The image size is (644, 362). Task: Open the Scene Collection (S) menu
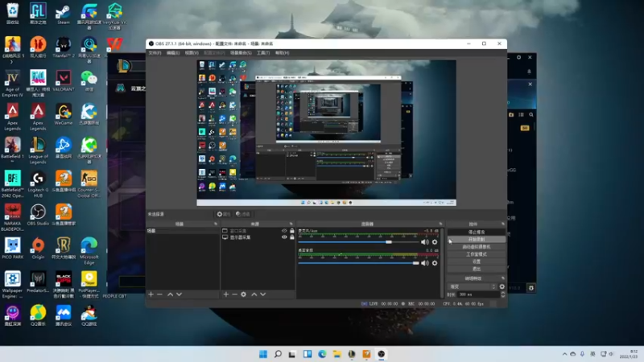241,53
